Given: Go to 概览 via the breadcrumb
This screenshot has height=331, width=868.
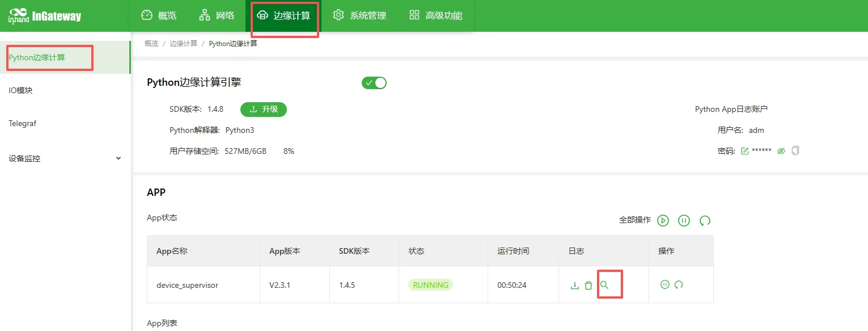Looking at the screenshot, I should (x=151, y=43).
